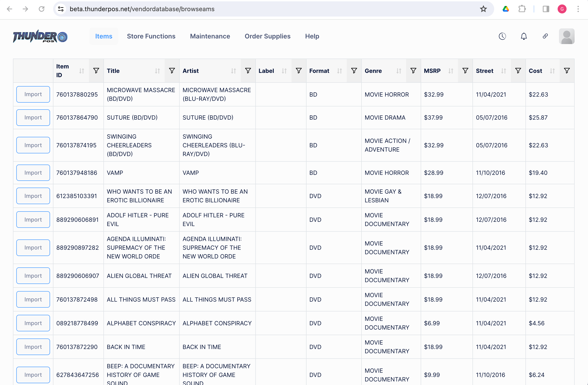The image size is (588, 385).
Task: Sort by the MSRP column arrows
Action: pyautogui.click(x=451, y=71)
